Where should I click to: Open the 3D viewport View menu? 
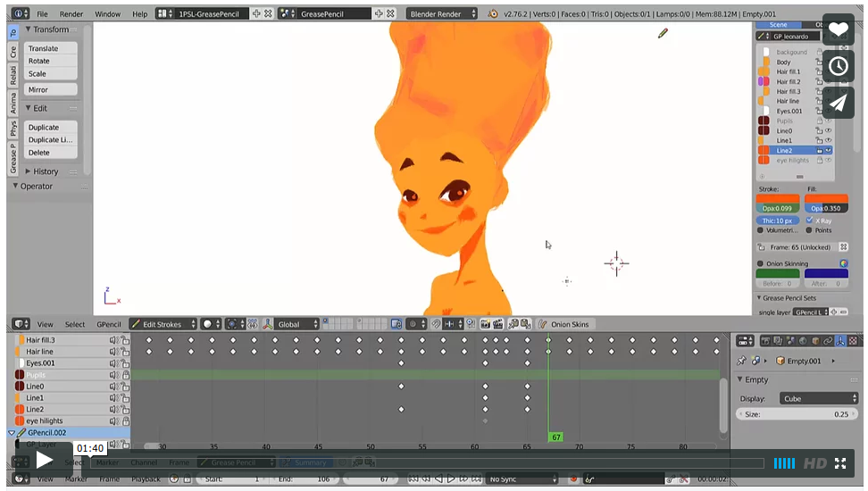pyautogui.click(x=45, y=324)
